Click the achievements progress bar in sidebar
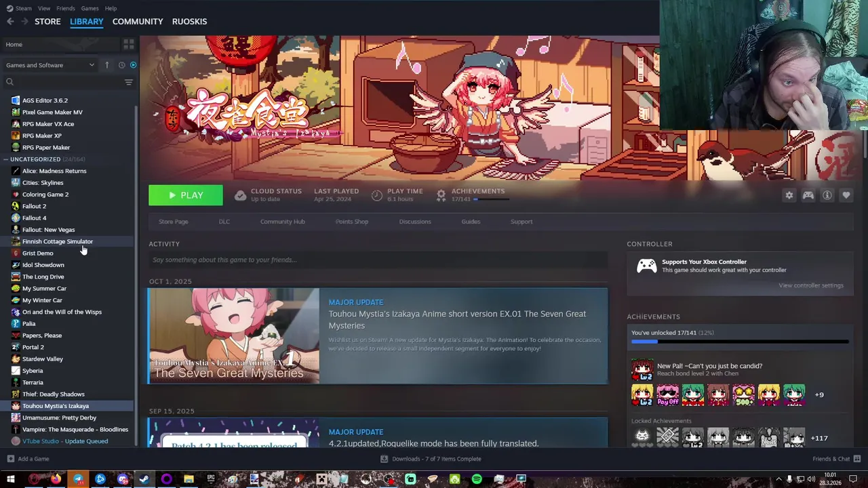Screen dimensions: 868x488 click(x=740, y=342)
